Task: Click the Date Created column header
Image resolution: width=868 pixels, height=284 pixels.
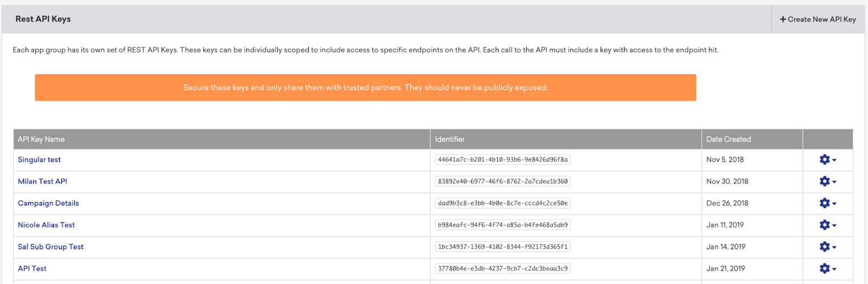Action: [728, 139]
